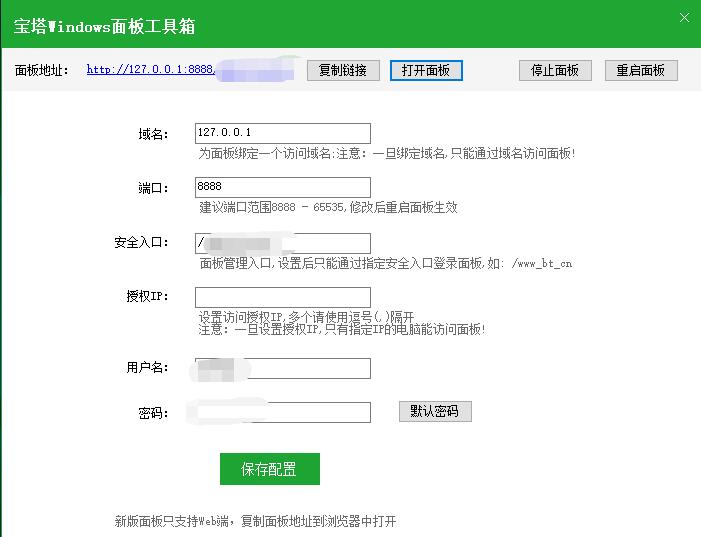Click the 端口 field label
Viewport: 701px width, 537px height.
[x=153, y=188]
